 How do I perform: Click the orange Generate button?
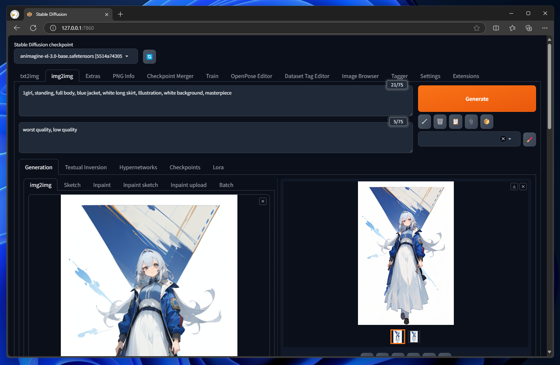click(x=477, y=99)
